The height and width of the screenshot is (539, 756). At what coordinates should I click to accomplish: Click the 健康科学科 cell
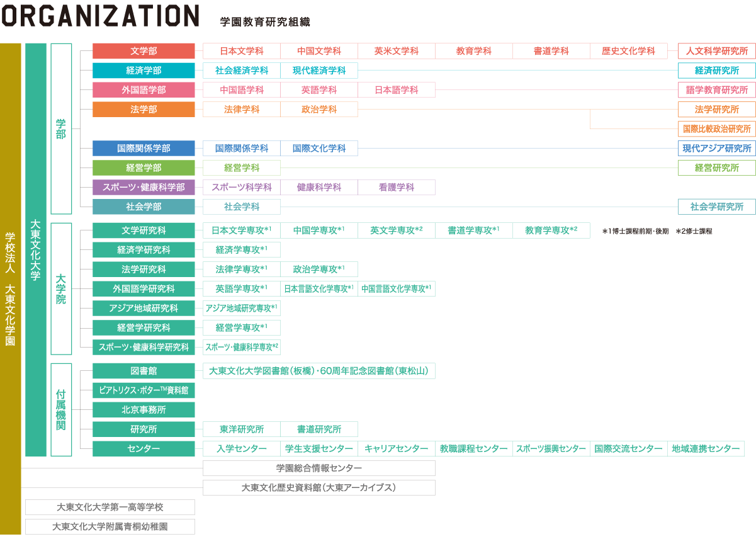[319, 188]
